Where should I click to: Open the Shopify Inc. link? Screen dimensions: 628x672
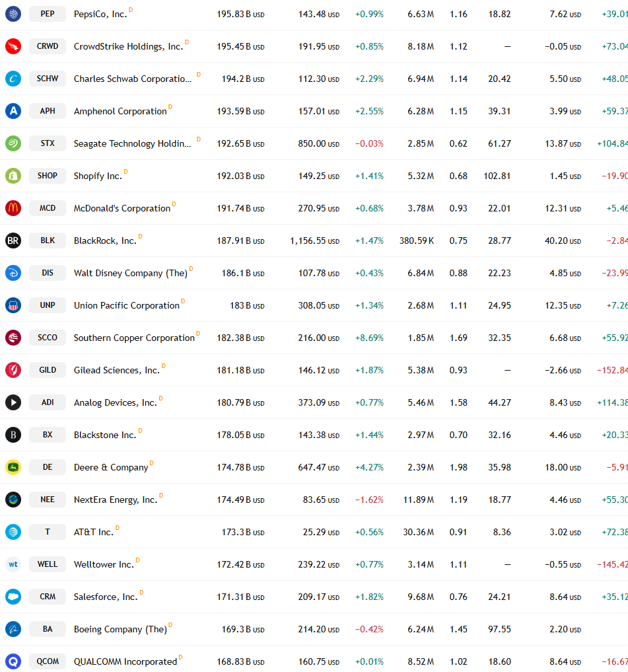(98, 176)
